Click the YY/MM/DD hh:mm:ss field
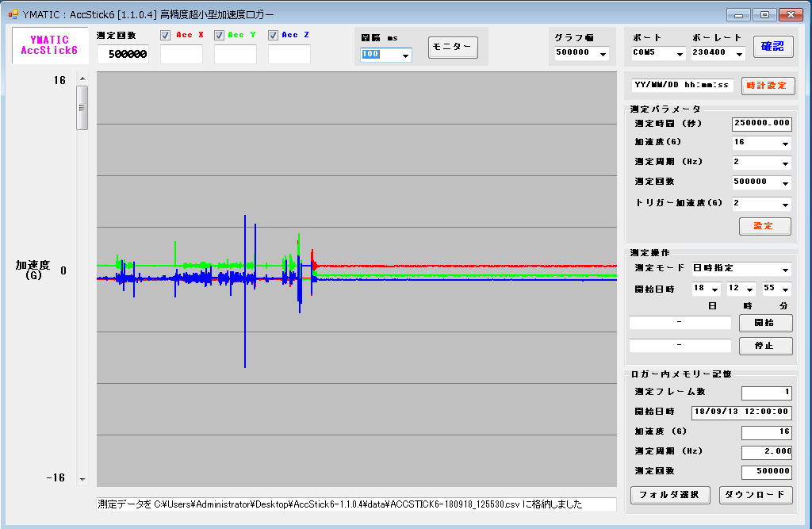This screenshot has width=812, height=529. [682, 85]
